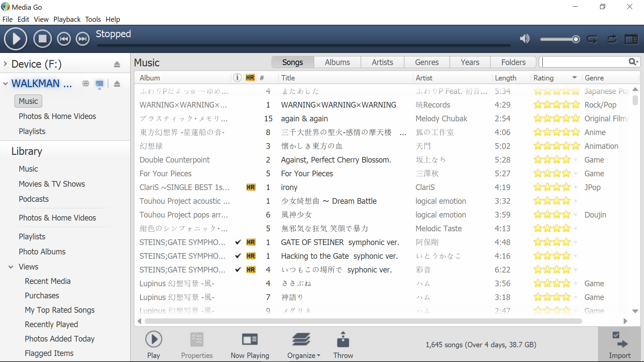Switch to the Albums tab
Image resolution: width=644 pixels, height=362 pixels.
click(337, 62)
